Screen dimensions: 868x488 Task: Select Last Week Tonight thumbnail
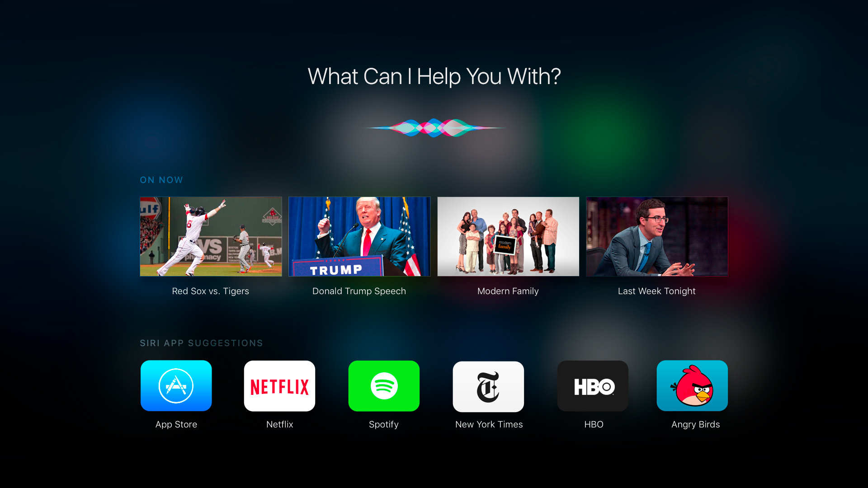[x=656, y=236]
